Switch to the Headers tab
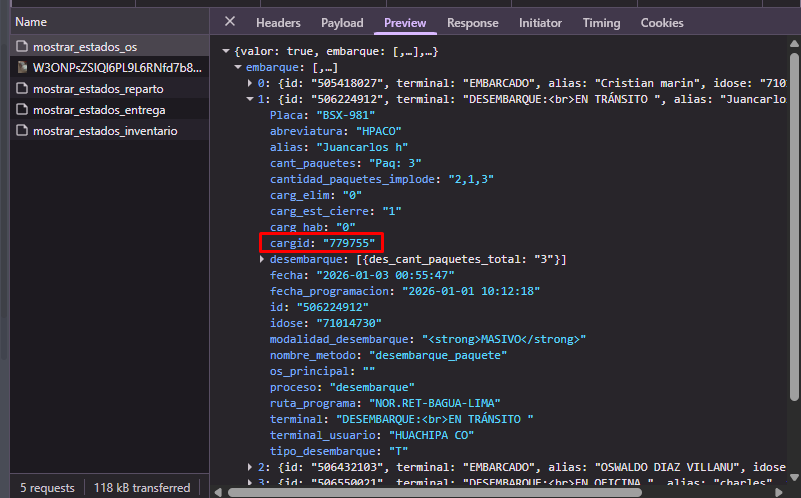Screen dimensions: 801x498 [278, 23]
